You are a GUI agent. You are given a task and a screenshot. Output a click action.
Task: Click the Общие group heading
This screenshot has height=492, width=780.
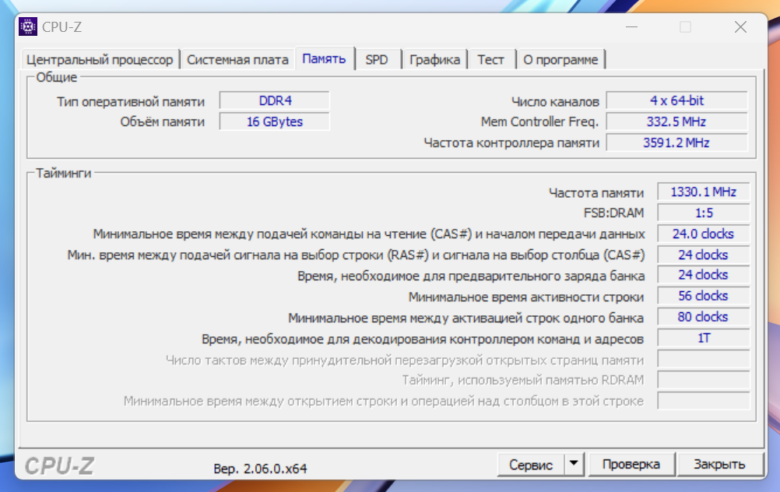[57, 78]
